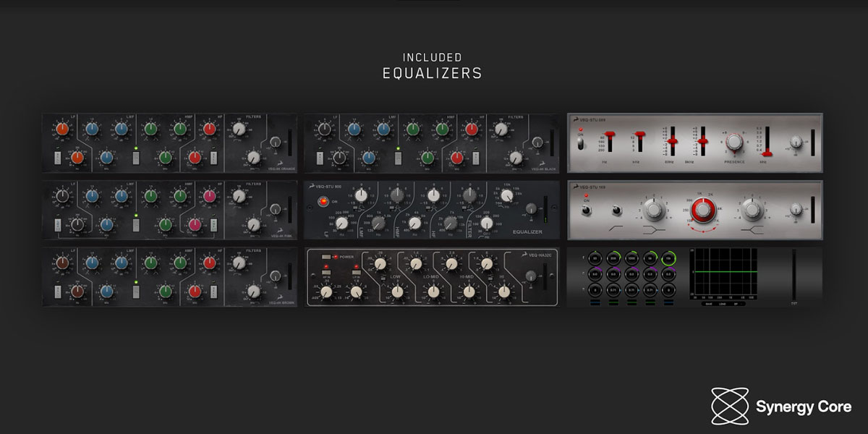This screenshot has width=868, height=434.
Task: Click the output gain knob on VEQ-STU 900
Action: pos(532,209)
